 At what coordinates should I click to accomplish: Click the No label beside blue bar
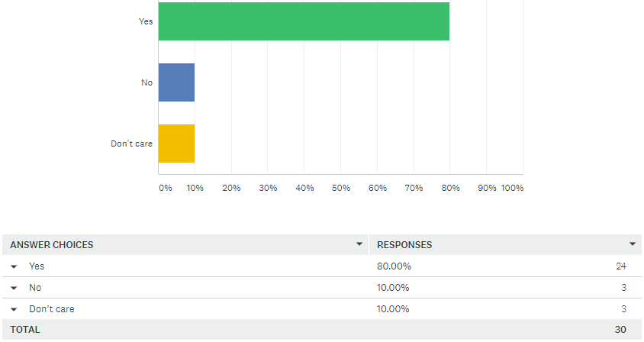click(x=147, y=82)
